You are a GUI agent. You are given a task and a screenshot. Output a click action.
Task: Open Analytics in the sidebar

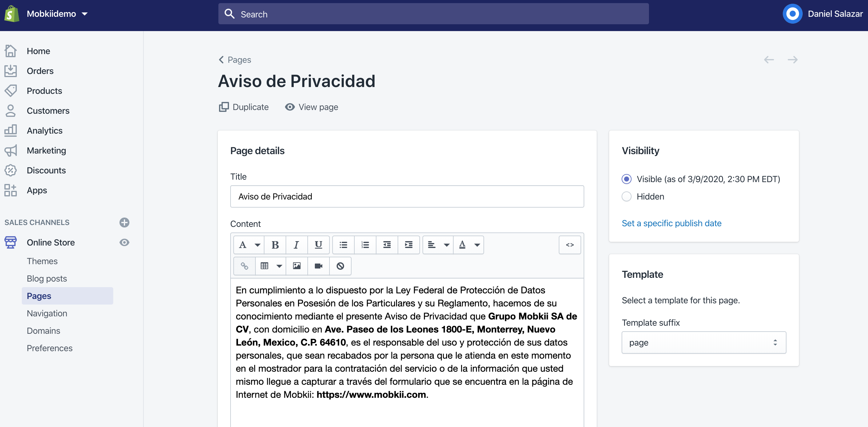point(44,131)
